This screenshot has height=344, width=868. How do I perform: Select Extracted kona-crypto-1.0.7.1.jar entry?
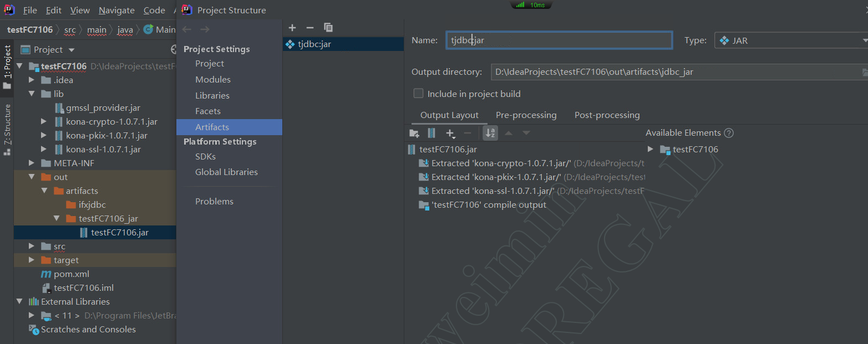pyautogui.click(x=532, y=163)
